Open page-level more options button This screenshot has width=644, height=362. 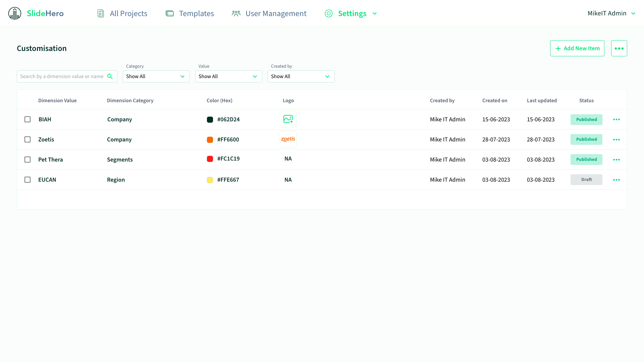[619, 49]
